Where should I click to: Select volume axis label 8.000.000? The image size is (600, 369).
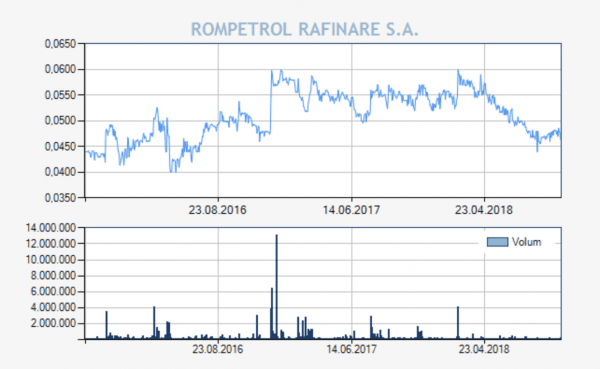53,276
